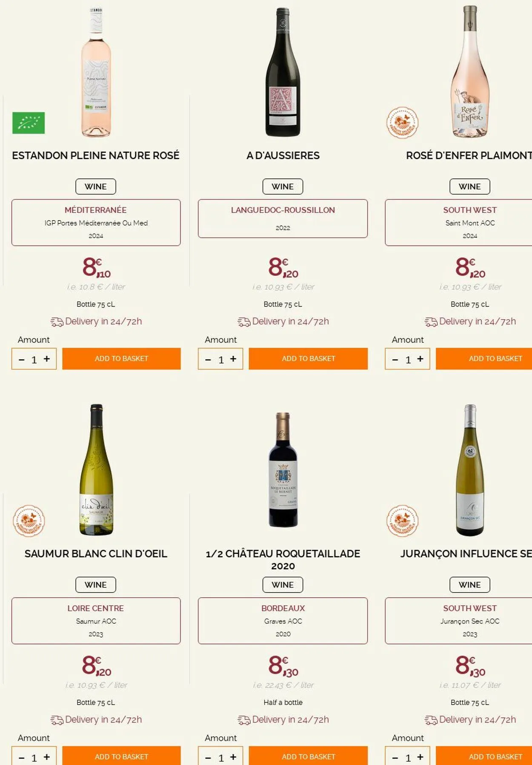Increase quantity for 1/2 Château Roquetaillade

click(x=233, y=757)
